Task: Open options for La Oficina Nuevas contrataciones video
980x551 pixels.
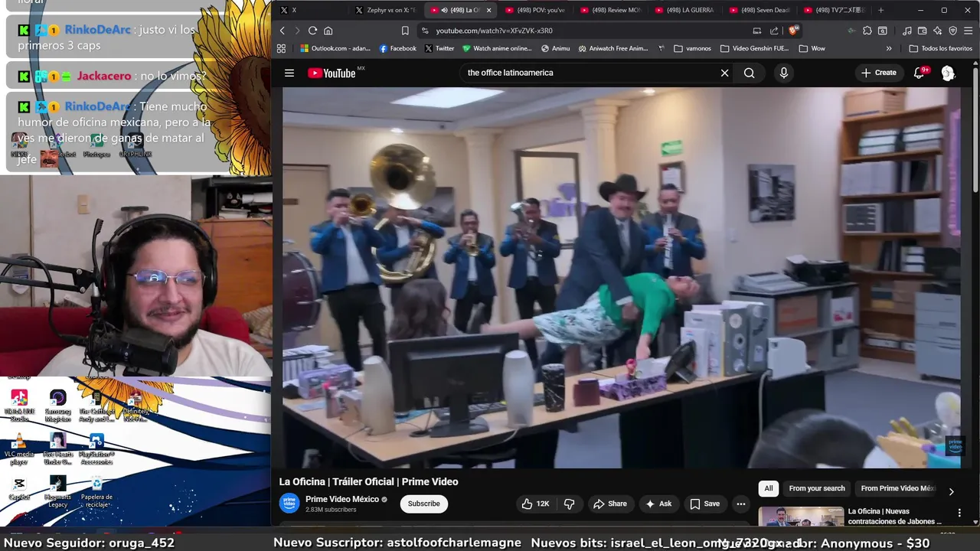Action: coord(959,513)
